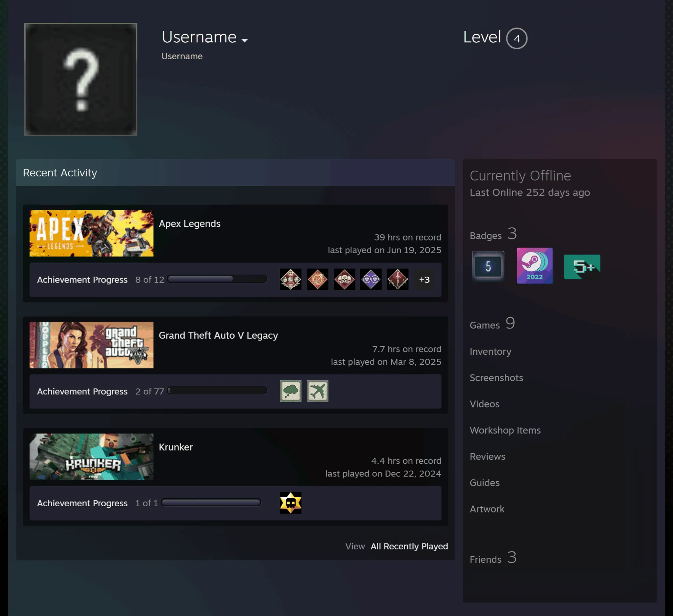Screen dimensions: 673x616
Task: Open the Artwork link
Action: 487,509
